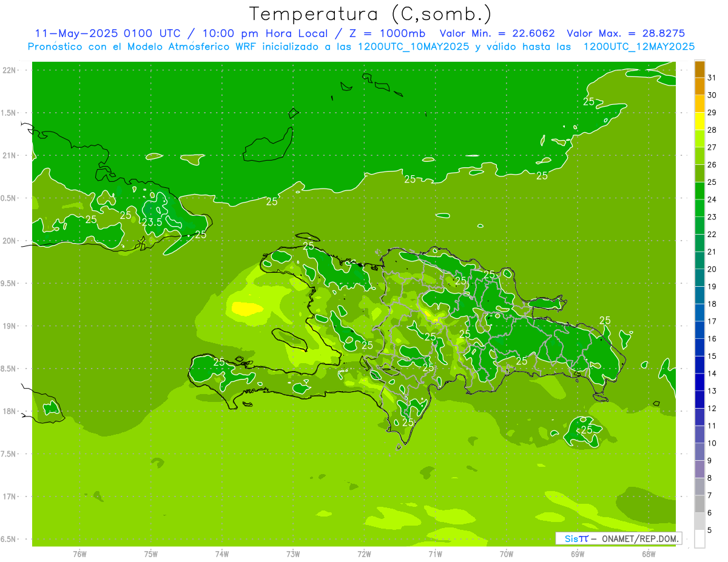Image resolution: width=728 pixels, height=562 pixels.
Task: Click legend scale label '26'
Action: point(712,165)
